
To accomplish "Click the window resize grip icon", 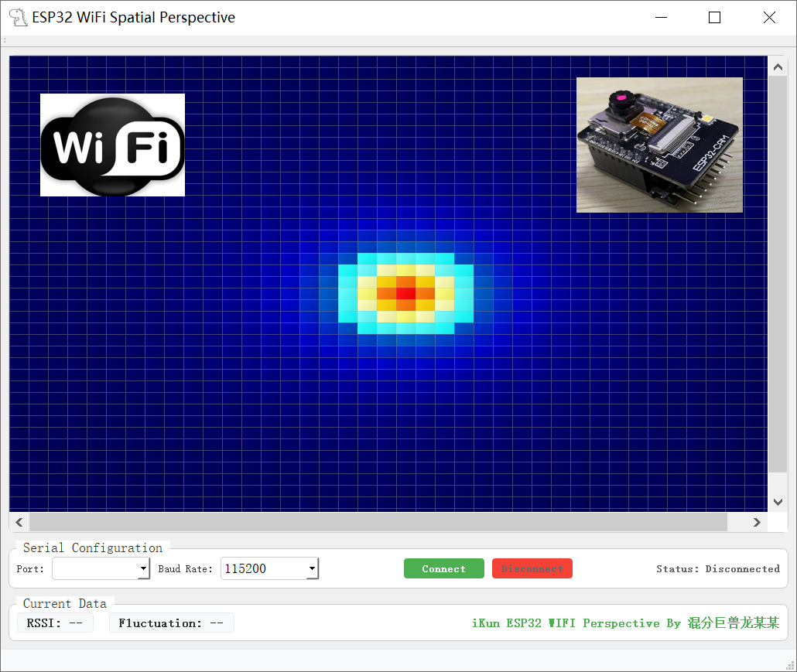I will [x=790, y=665].
